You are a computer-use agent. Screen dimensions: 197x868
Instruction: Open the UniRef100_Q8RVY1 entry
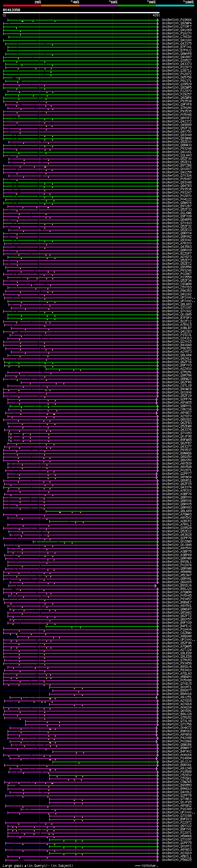(176, 406)
